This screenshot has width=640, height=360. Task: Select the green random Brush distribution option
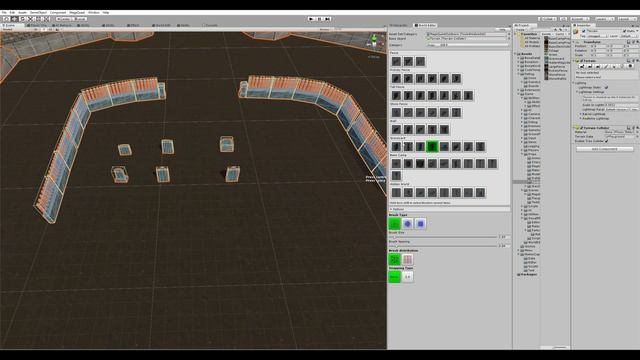point(395,259)
